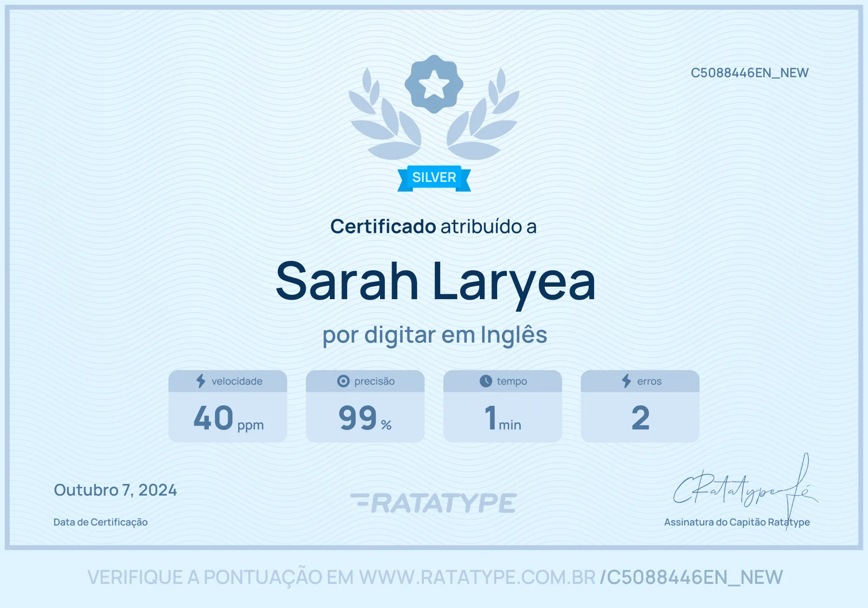Select the errors card showing 2

tap(640, 406)
